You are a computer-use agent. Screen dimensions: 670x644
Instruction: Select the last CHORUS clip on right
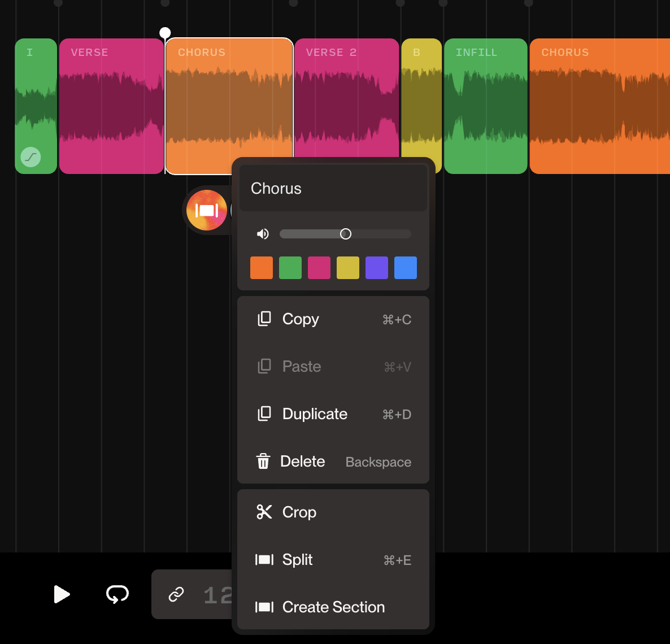(x=600, y=106)
